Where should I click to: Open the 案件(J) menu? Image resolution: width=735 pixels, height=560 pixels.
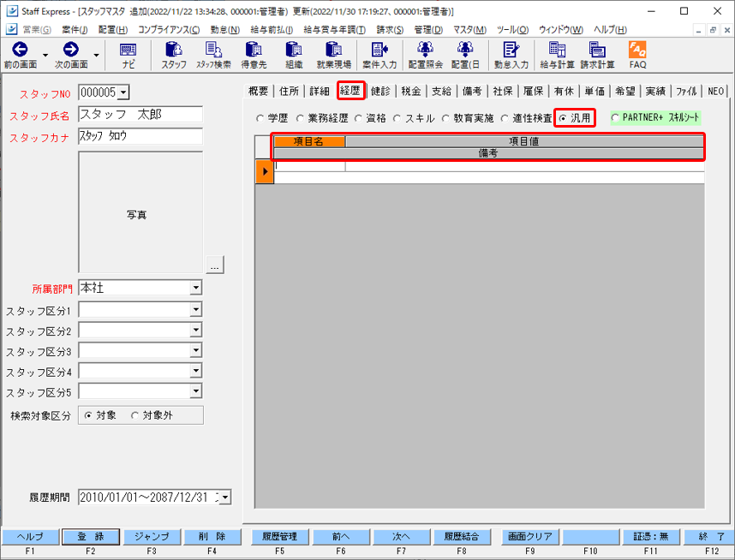pyautogui.click(x=75, y=30)
